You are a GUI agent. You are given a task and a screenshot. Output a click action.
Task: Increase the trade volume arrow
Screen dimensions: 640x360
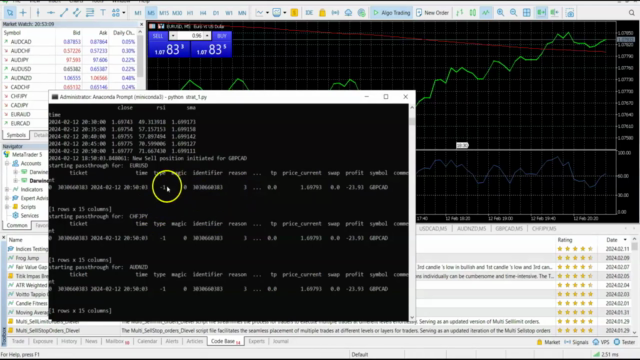[x=207, y=36]
